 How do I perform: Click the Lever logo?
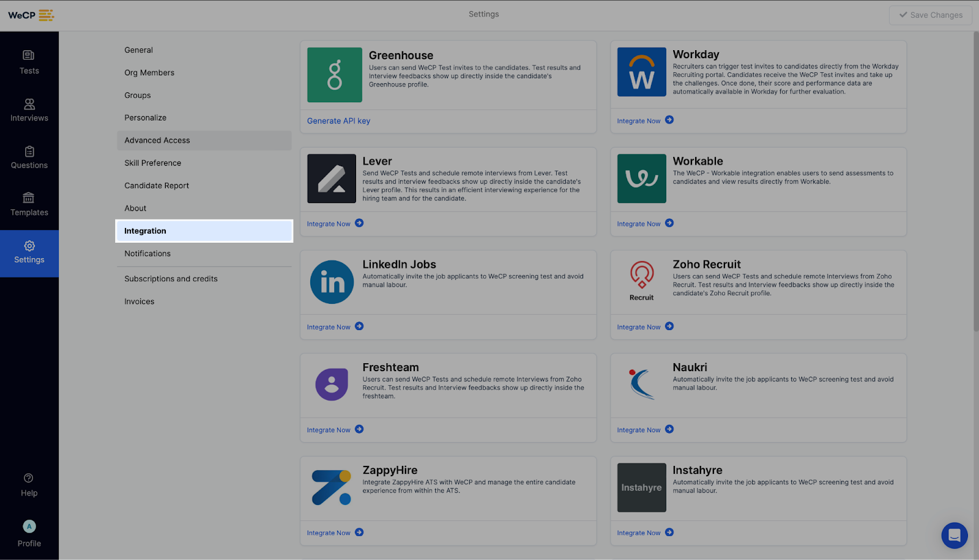coord(331,179)
